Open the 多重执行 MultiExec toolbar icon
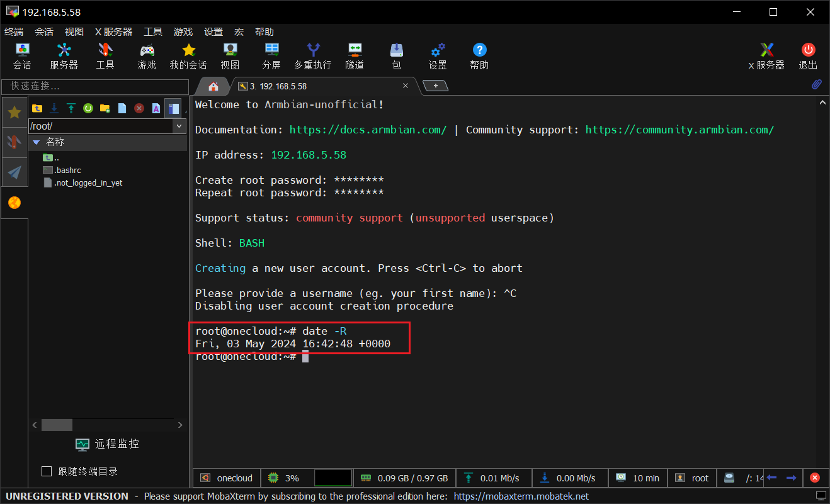 point(313,56)
